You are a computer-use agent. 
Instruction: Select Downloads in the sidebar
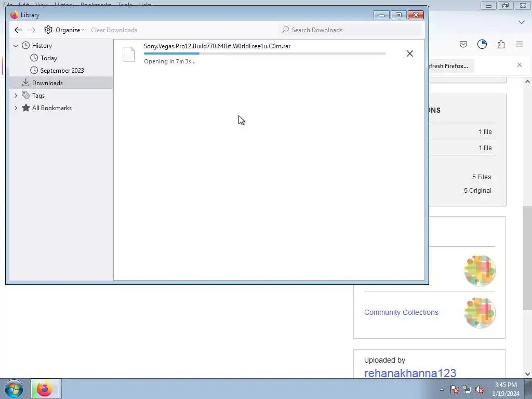pos(61,83)
